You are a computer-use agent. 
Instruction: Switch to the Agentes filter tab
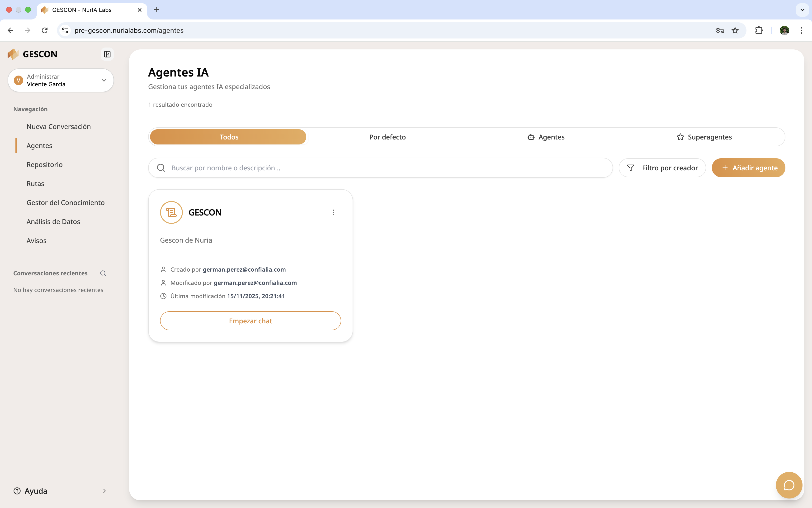(546, 137)
